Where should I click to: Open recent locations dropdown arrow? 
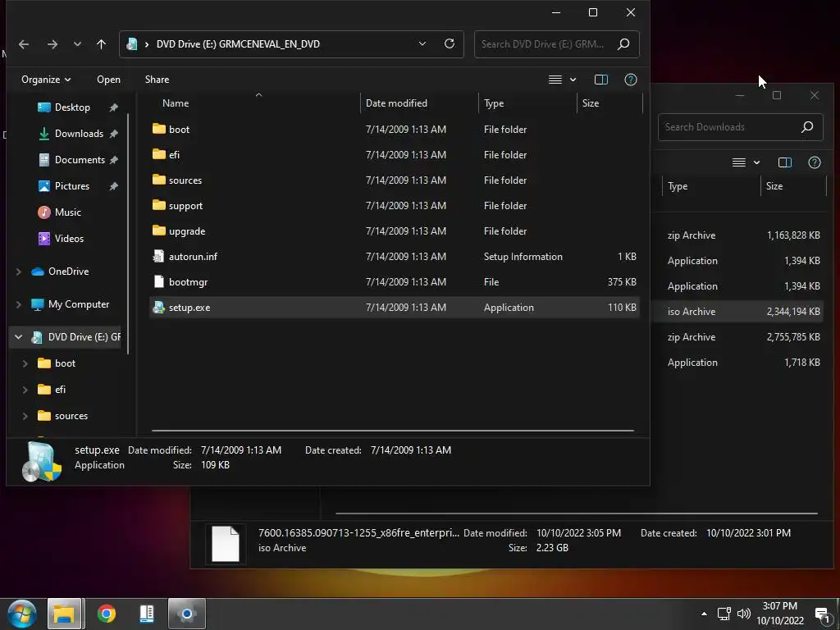pos(77,44)
